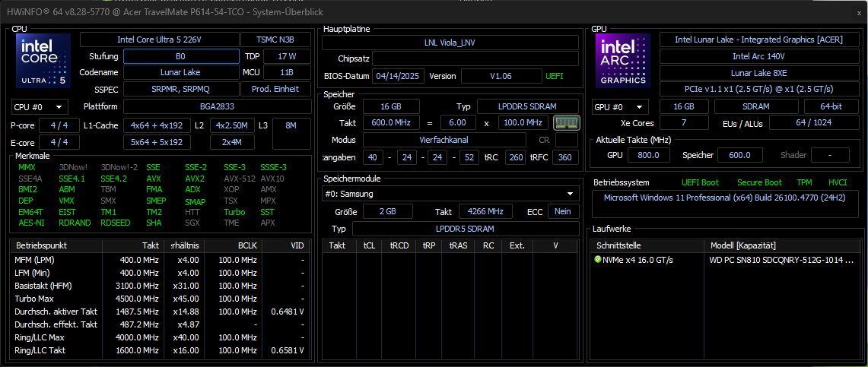Click the Xe Cores value 7

[684, 122]
